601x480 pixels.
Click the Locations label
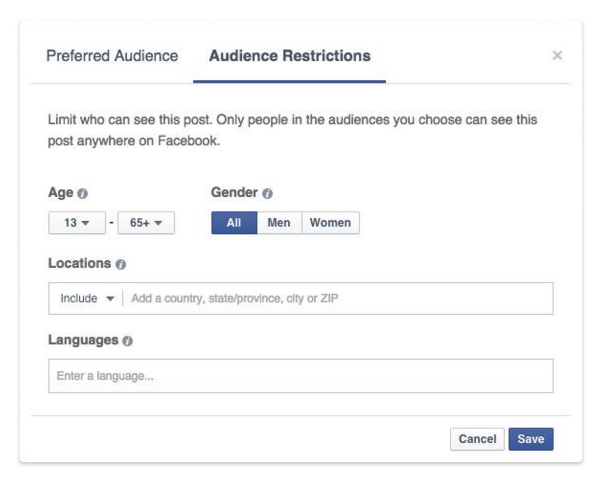click(x=80, y=263)
